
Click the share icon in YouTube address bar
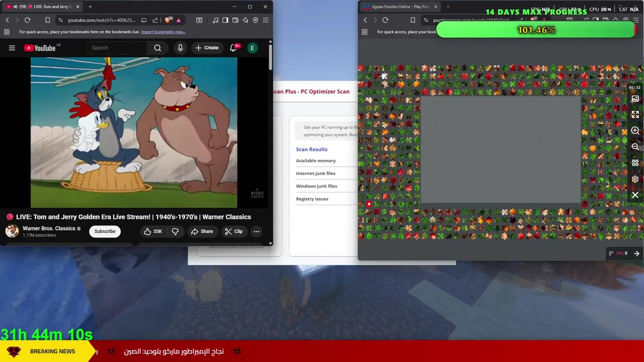tap(155, 20)
